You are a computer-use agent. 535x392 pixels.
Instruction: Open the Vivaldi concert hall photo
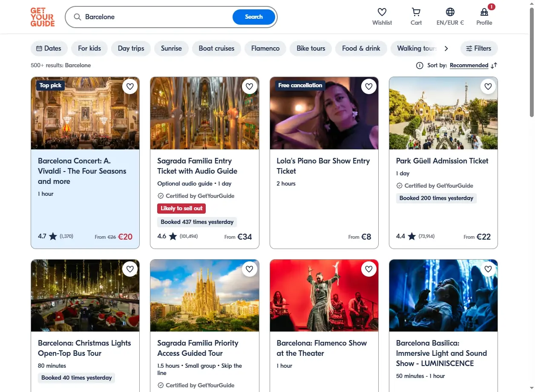point(85,113)
